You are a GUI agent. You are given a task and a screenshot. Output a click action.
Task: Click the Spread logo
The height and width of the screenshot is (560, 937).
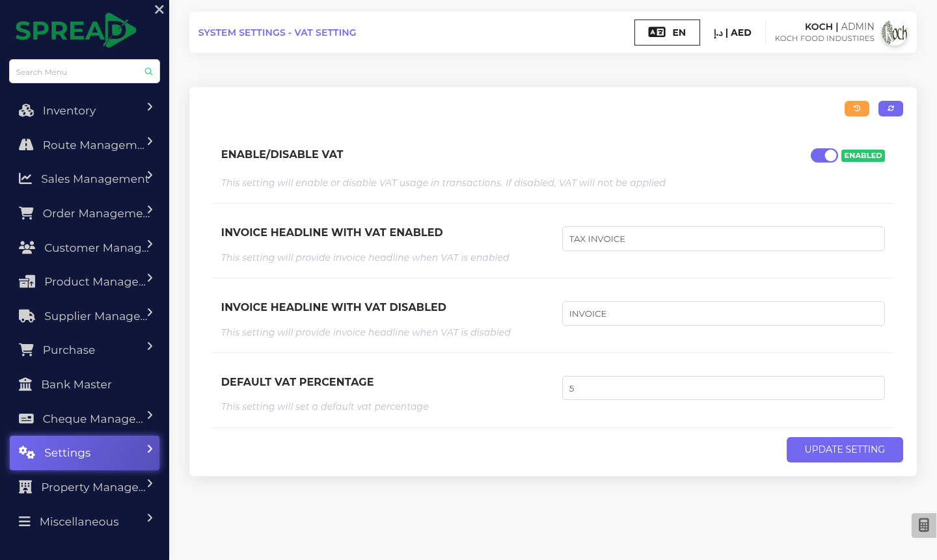(75, 31)
